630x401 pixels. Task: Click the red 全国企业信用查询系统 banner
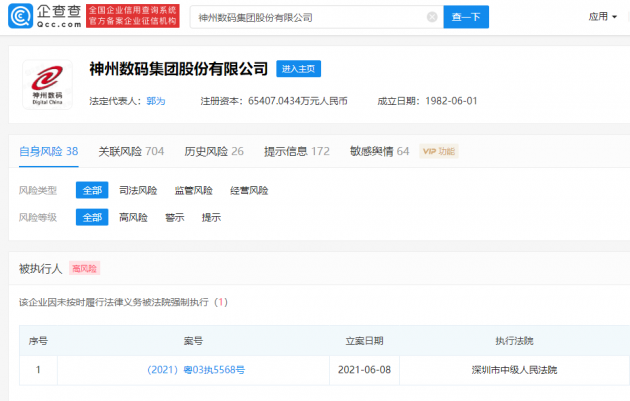coord(133,16)
